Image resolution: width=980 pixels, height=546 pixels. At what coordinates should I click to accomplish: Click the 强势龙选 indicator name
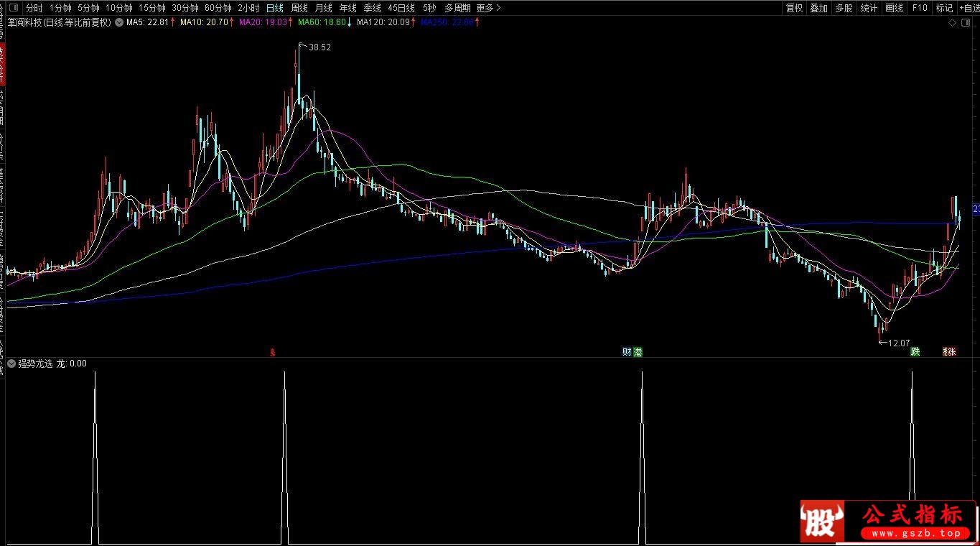point(35,364)
